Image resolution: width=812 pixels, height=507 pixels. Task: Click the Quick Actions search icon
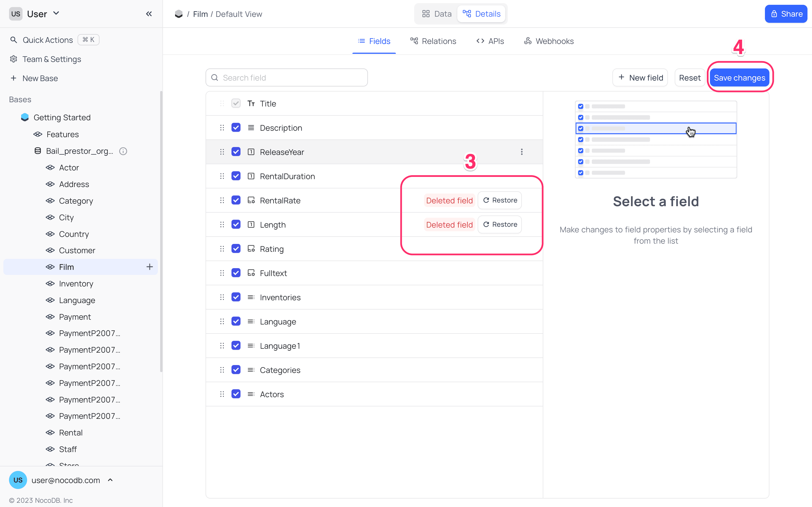14,40
